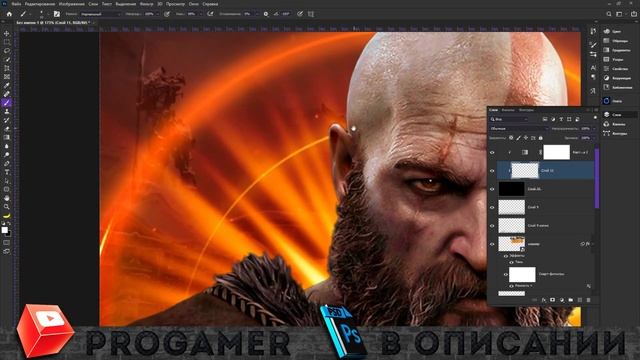Select the Gradient tool

click(x=7, y=137)
